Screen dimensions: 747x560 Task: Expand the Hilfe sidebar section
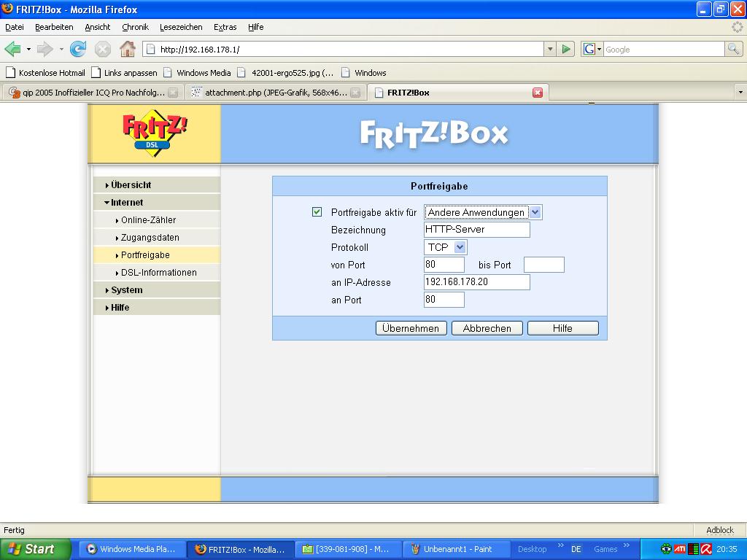point(158,308)
